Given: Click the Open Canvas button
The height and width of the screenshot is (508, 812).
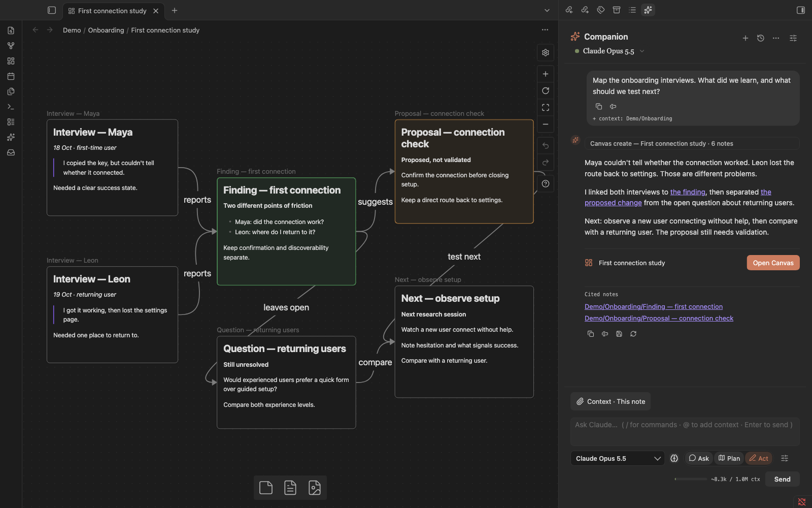Looking at the screenshot, I should (x=773, y=263).
